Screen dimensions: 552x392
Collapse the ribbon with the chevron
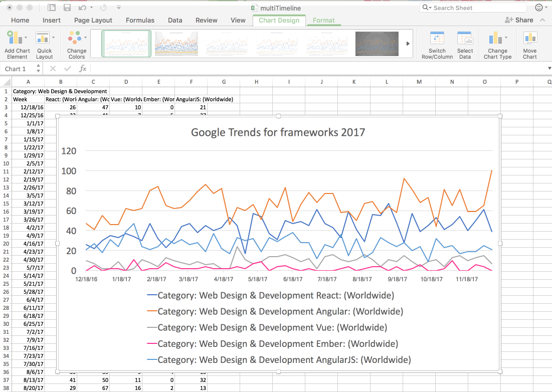pyautogui.click(x=543, y=20)
